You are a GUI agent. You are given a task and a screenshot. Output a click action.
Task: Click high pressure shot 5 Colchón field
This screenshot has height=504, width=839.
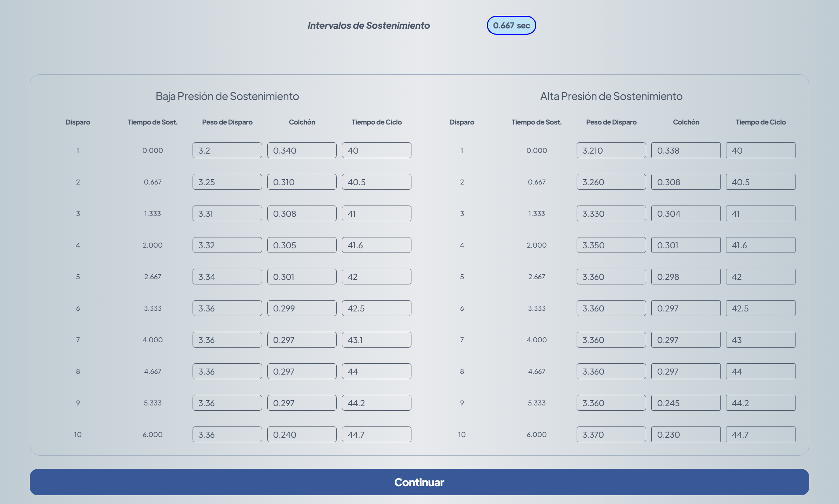click(686, 277)
